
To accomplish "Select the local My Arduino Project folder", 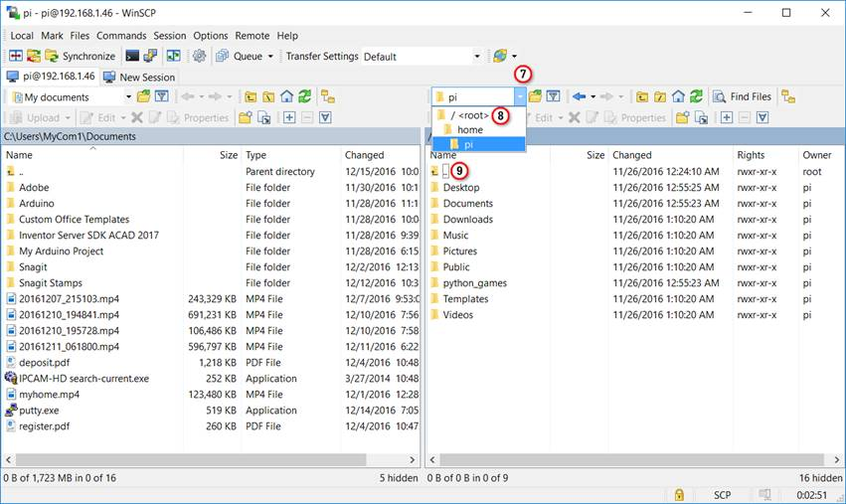I will pyautogui.click(x=61, y=251).
